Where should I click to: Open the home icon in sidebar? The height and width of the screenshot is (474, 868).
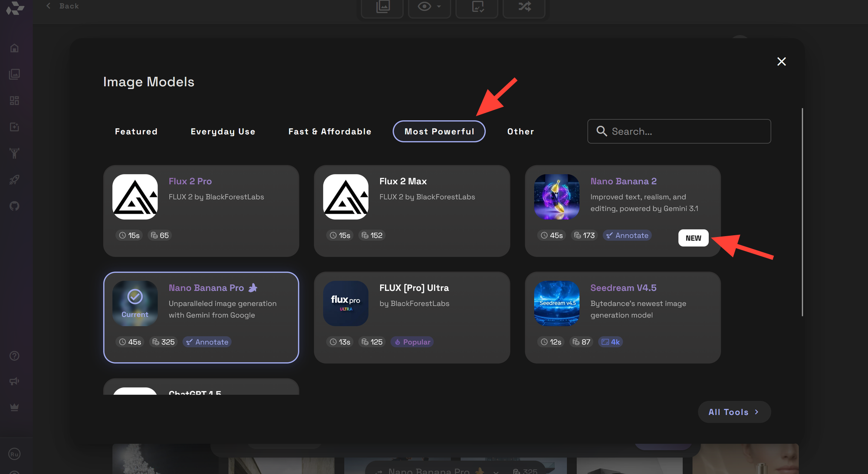(14, 48)
